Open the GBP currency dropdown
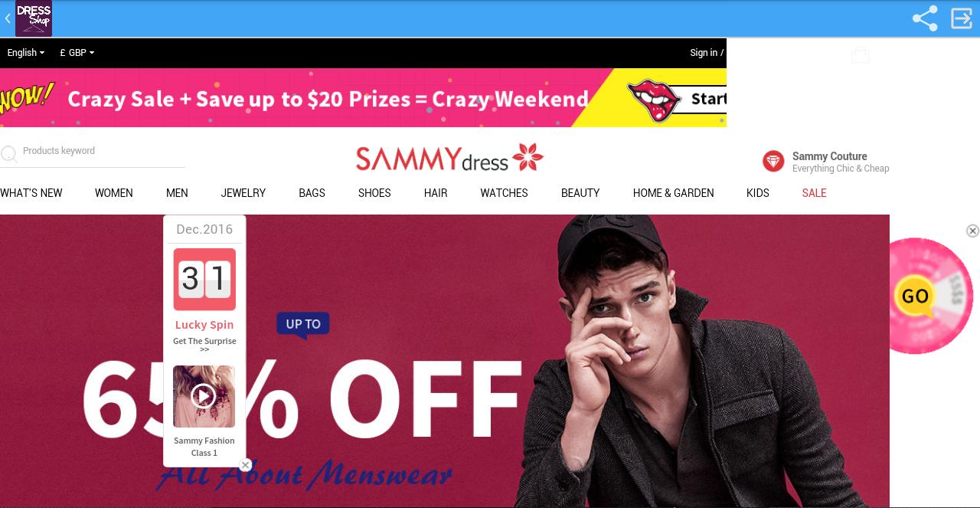The height and width of the screenshot is (508, 980). coord(77,53)
